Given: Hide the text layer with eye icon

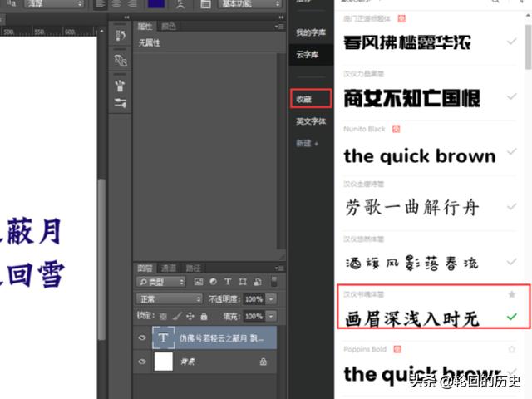Looking at the screenshot, I should tap(142, 338).
